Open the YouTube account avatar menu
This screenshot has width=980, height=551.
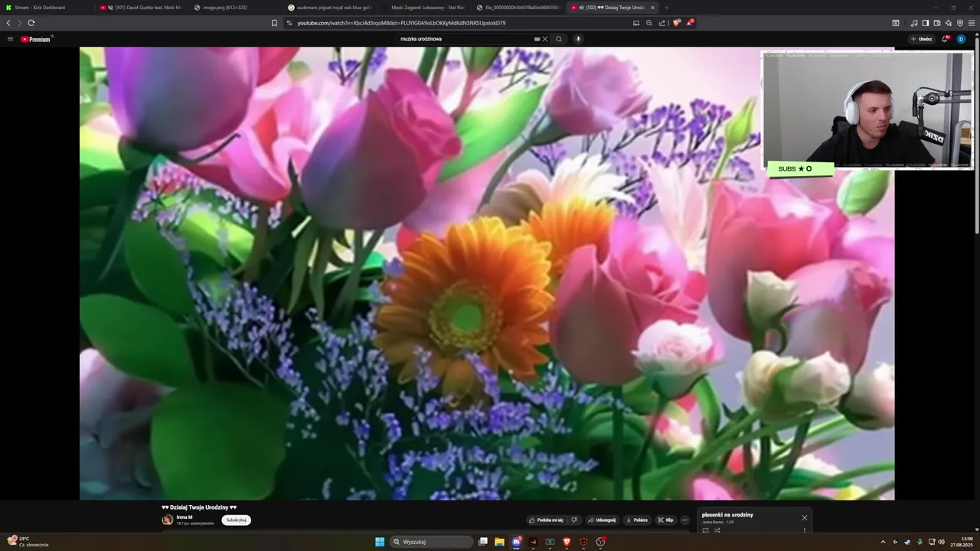coord(961,39)
